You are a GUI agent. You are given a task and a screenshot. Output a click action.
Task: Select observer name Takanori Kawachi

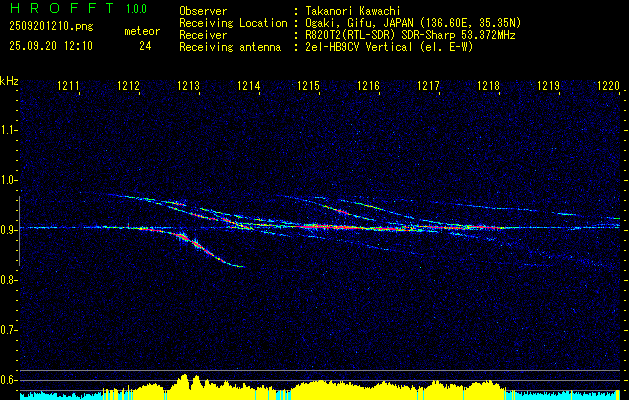pyautogui.click(x=352, y=11)
